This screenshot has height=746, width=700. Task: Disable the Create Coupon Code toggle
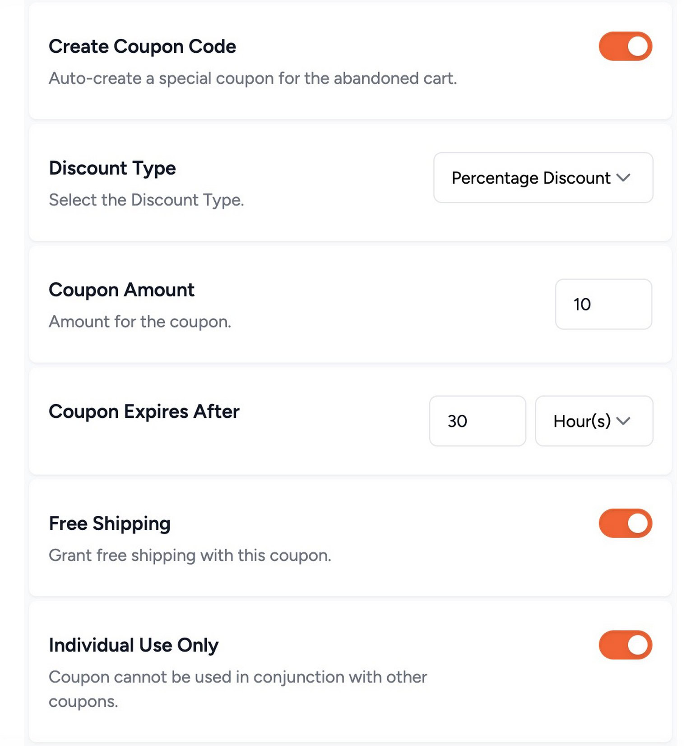pos(625,46)
